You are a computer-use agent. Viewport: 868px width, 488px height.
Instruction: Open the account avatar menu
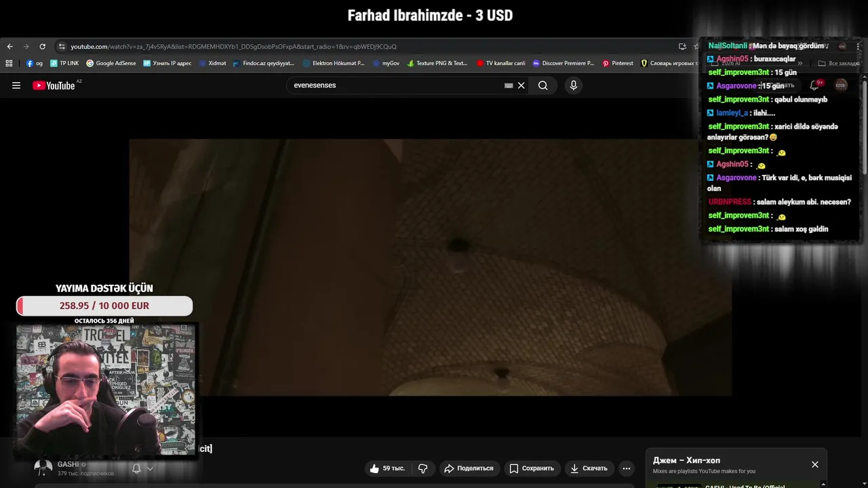point(841,85)
